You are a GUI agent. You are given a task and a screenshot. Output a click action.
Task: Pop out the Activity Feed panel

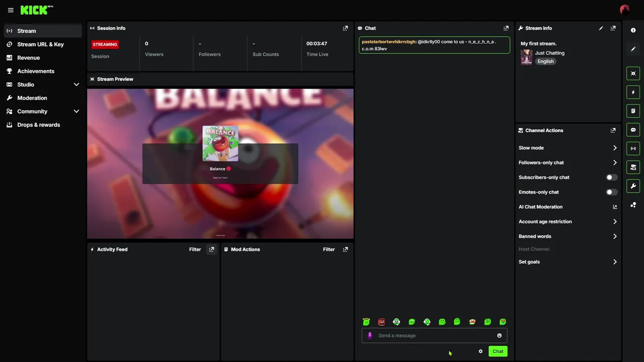(x=211, y=249)
